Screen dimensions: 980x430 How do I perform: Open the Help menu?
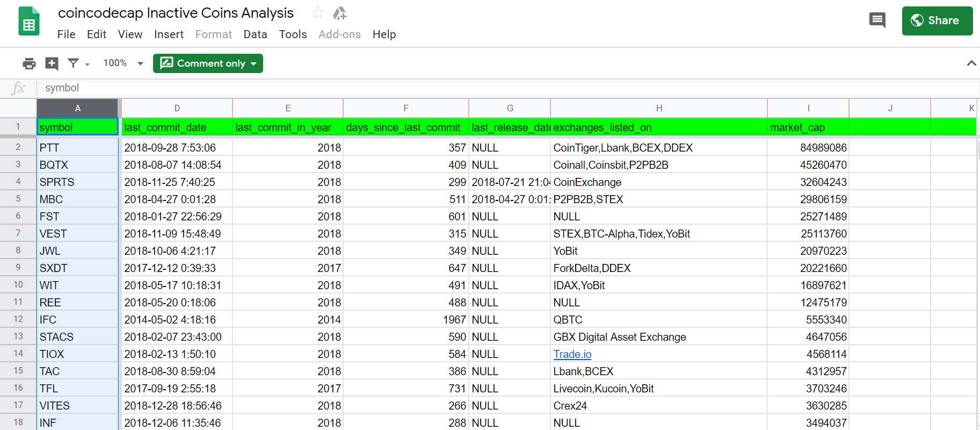(384, 34)
